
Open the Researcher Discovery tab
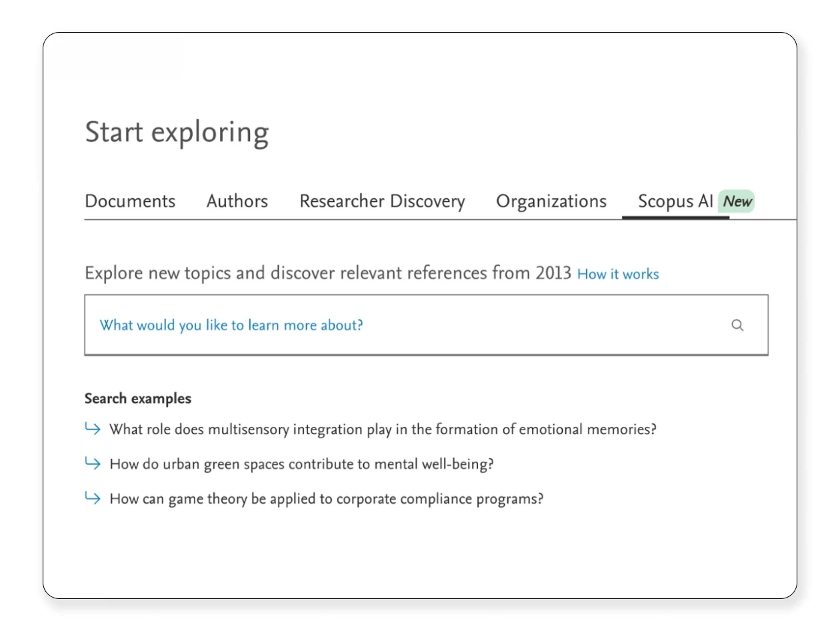tap(381, 201)
